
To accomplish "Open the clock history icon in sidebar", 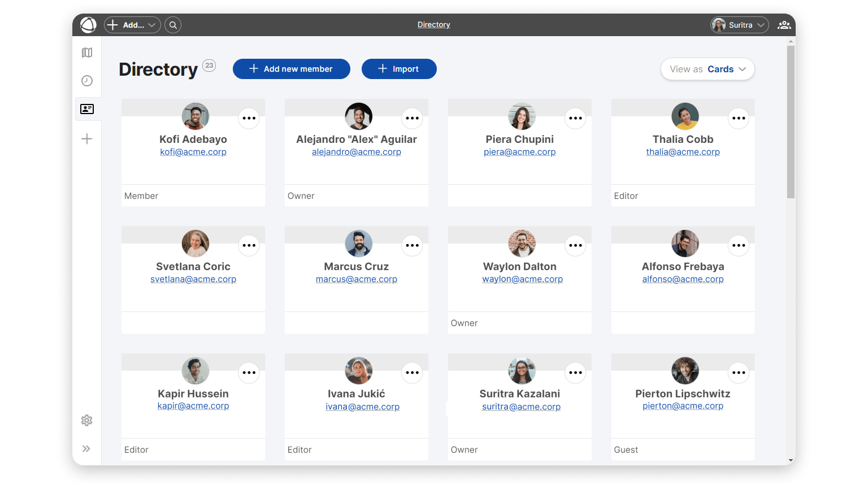I will (x=87, y=81).
